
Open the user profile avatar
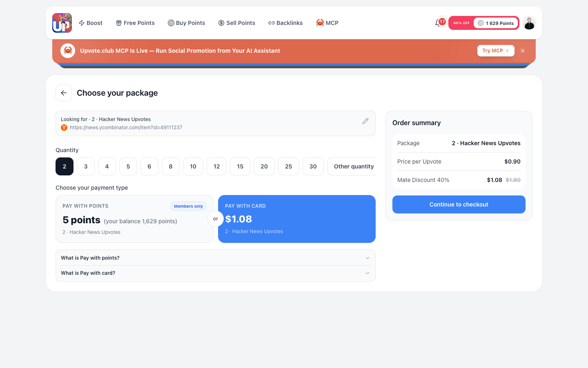(529, 23)
